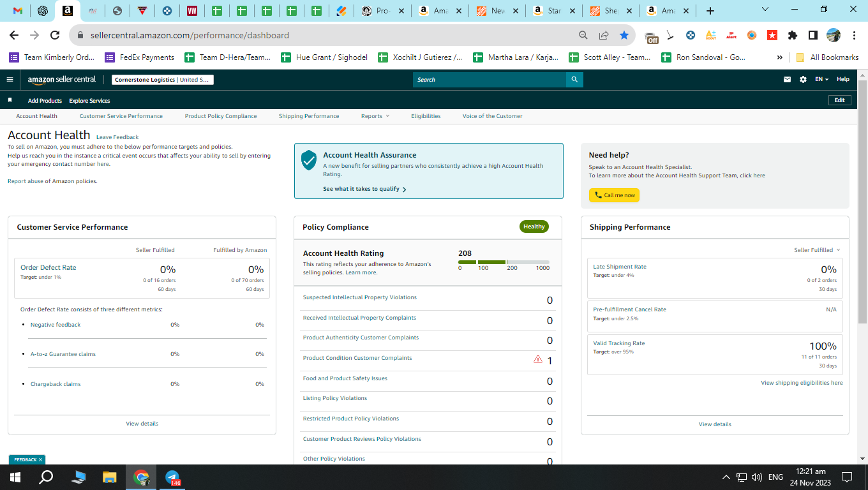The height and width of the screenshot is (490, 868).
Task: Open the Eligibilities tab
Action: point(426,116)
